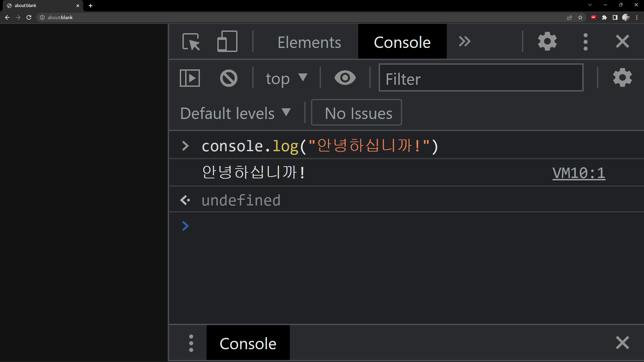Expand the console.log statement arrow

pyautogui.click(x=186, y=146)
